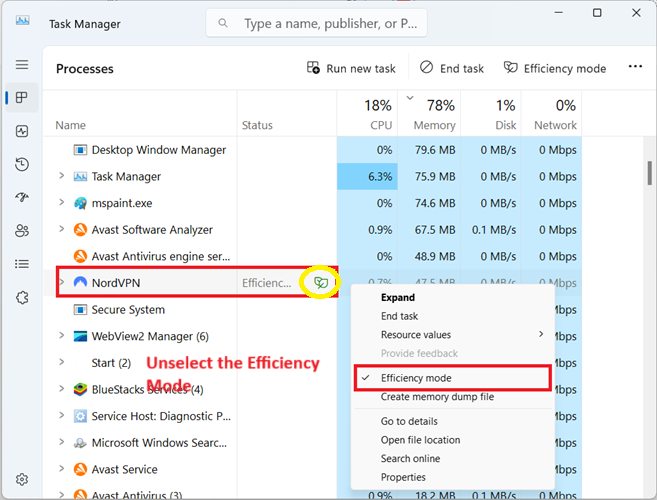Click the NordVPN process icon

pyautogui.click(x=80, y=282)
